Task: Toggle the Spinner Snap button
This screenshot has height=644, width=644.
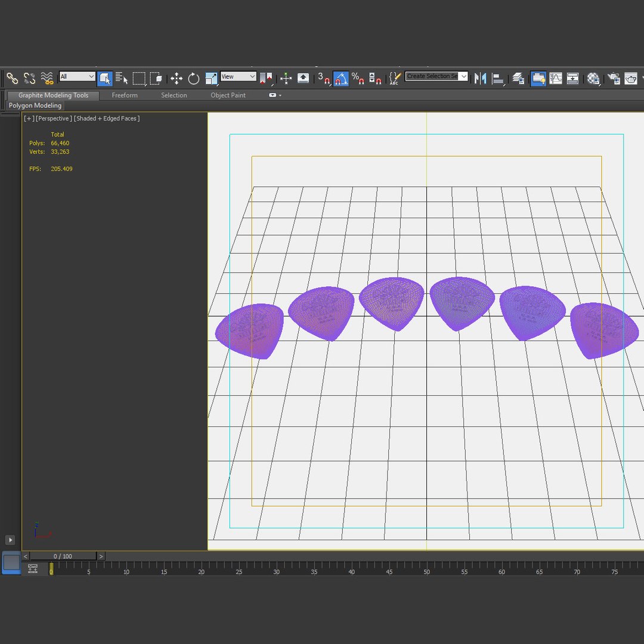Action: point(375,78)
